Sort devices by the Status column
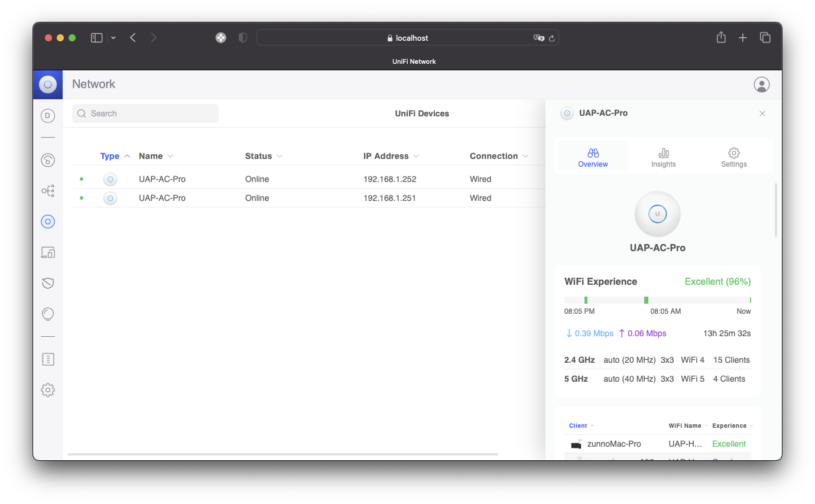This screenshot has width=815, height=504. pos(264,156)
